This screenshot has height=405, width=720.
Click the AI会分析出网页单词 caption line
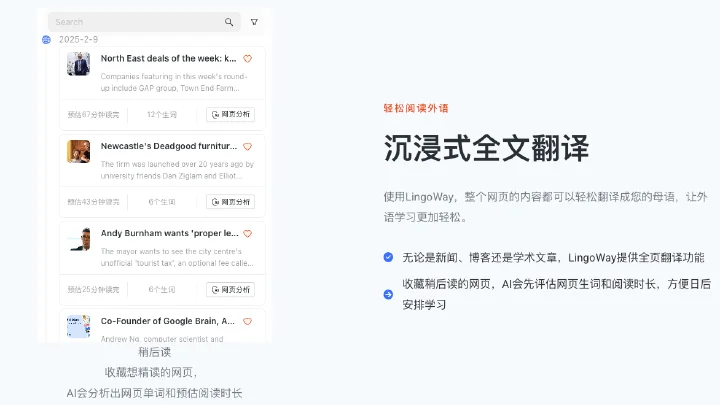(x=154, y=394)
